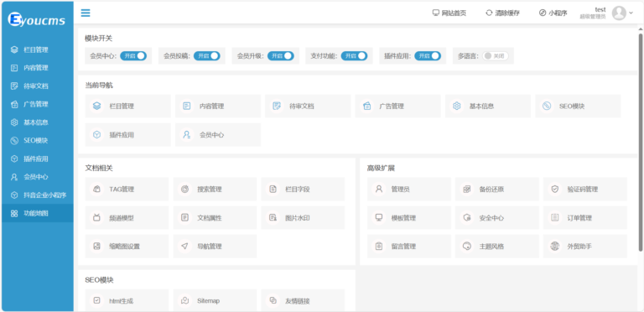Viewport: 644px width, 312px height.
Task: Click the 管理员 person icon
Action: 379,189
